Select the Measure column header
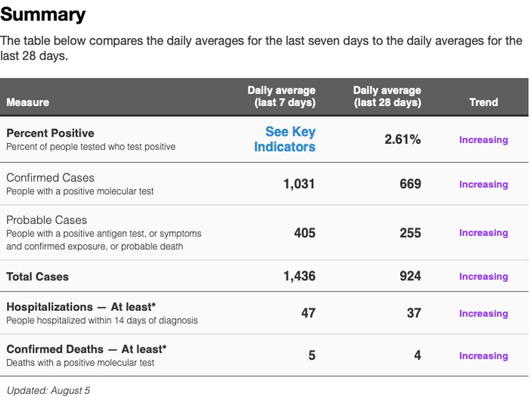 coord(28,102)
